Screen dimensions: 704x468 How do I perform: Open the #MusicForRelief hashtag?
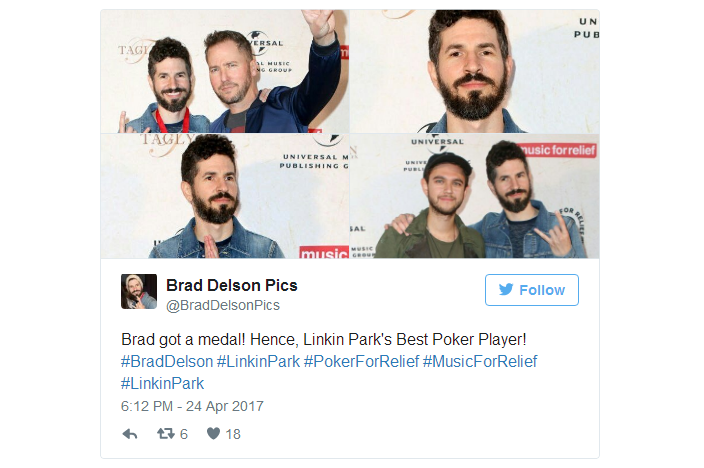[x=480, y=362]
